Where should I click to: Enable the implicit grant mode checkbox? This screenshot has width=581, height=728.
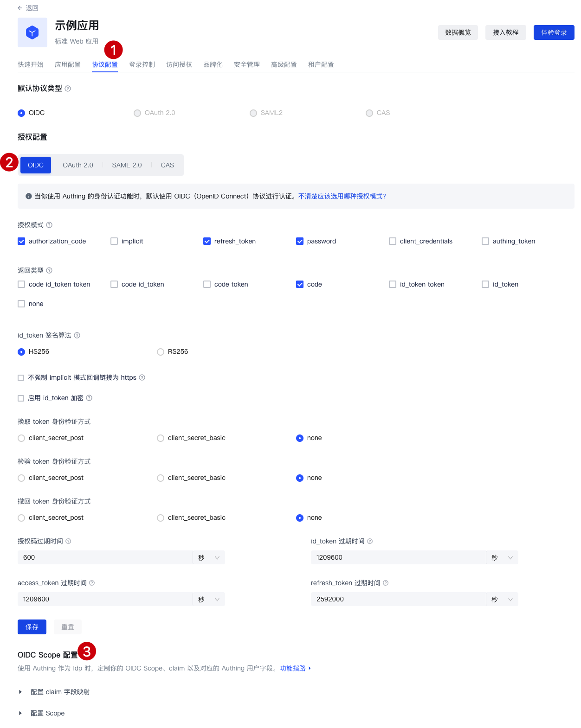(114, 241)
